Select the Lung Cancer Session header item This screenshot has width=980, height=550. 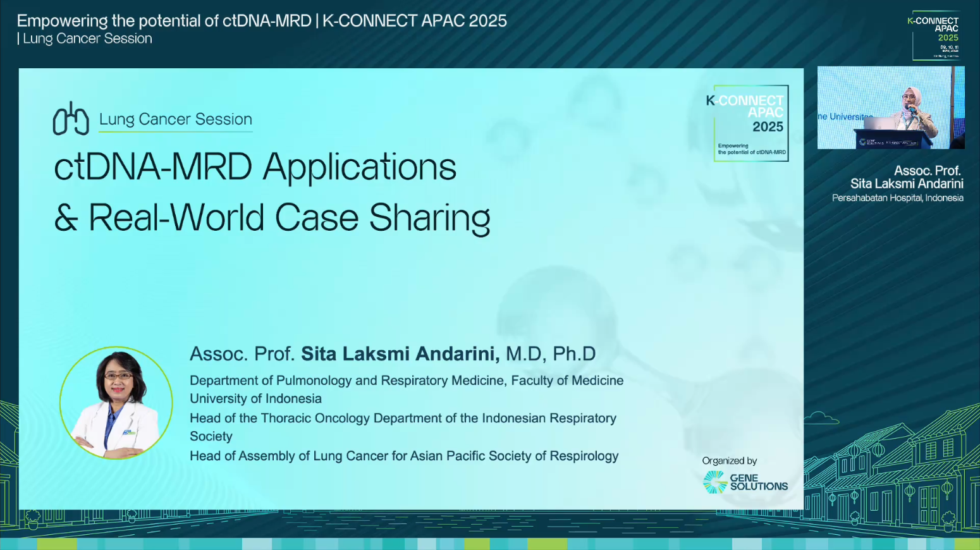coord(175,119)
